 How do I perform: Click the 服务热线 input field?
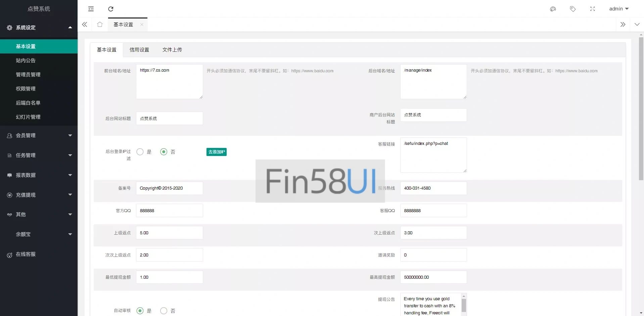coord(433,188)
